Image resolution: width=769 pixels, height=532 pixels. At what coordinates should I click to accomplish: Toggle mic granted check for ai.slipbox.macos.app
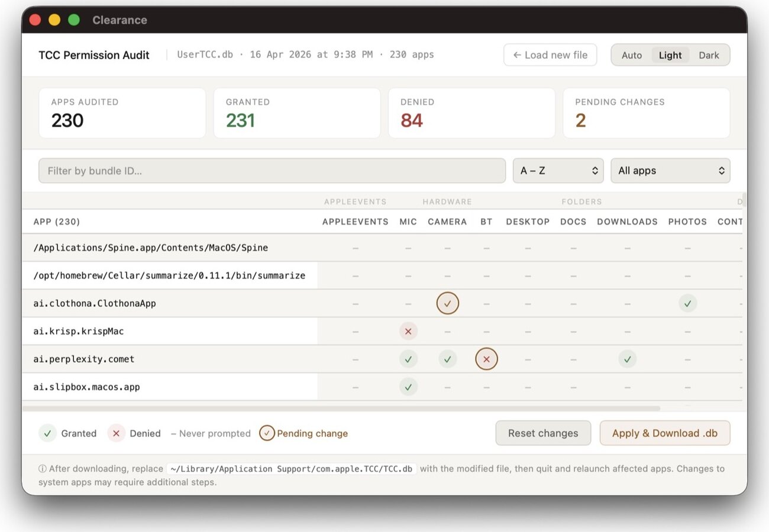point(408,387)
